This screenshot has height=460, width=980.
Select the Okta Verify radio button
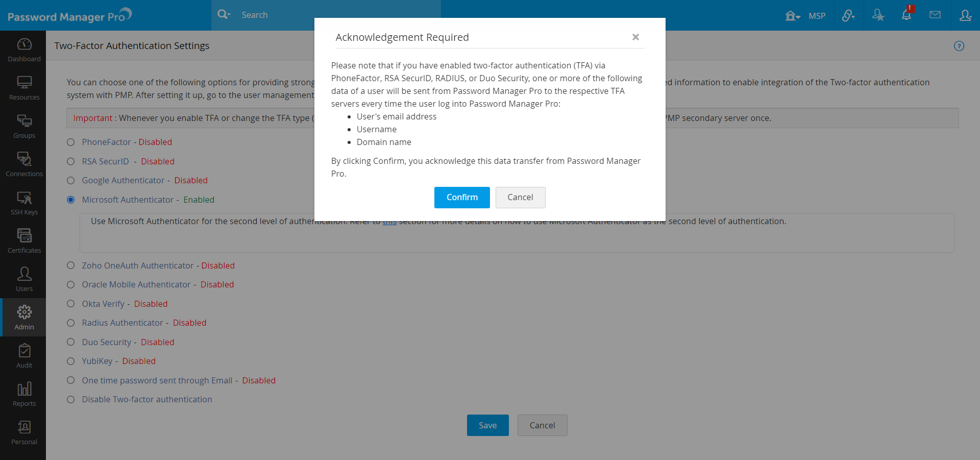click(71, 304)
